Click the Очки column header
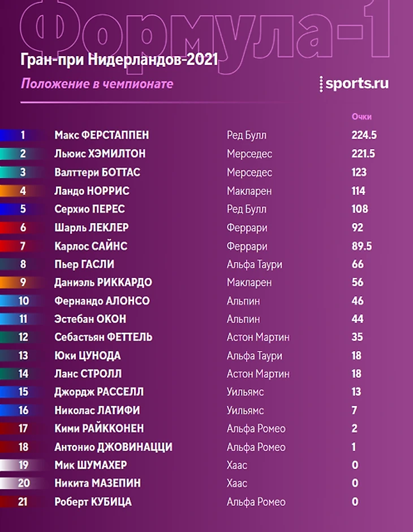Image resolution: width=413 pixels, height=532 pixels. coord(361,117)
